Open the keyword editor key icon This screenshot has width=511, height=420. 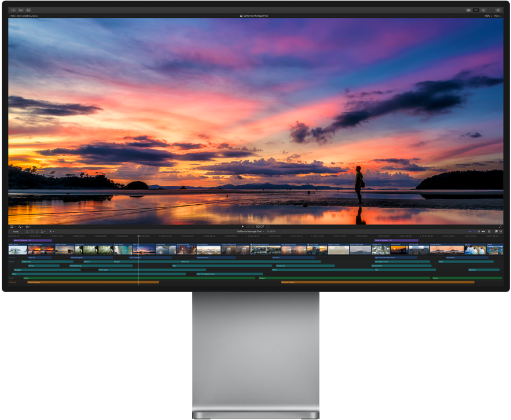point(21,10)
